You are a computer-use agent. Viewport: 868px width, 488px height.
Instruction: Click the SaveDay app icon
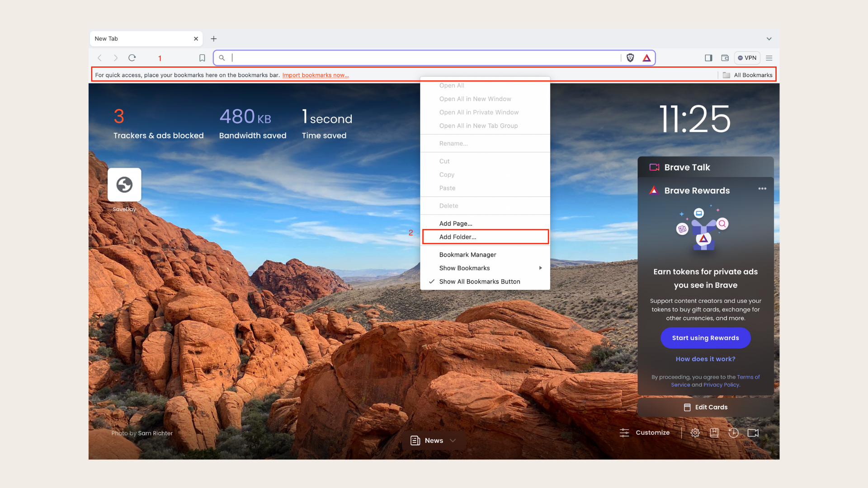coord(125,185)
